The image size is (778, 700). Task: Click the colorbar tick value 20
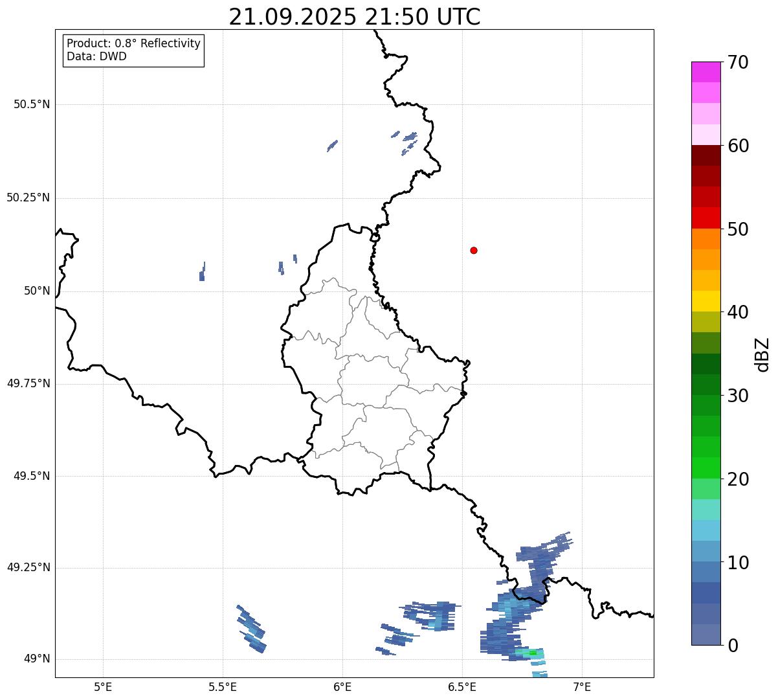click(738, 479)
